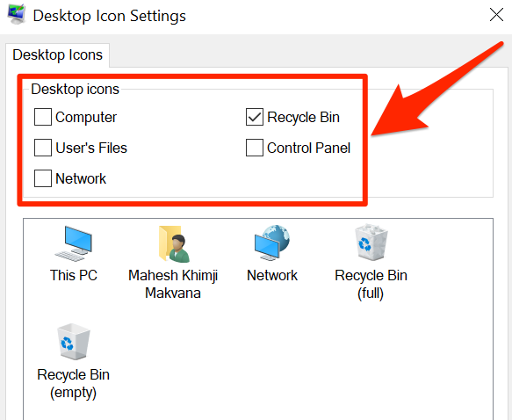
Task: Uncheck the Recycle Bin checkbox
Action: point(255,117)
